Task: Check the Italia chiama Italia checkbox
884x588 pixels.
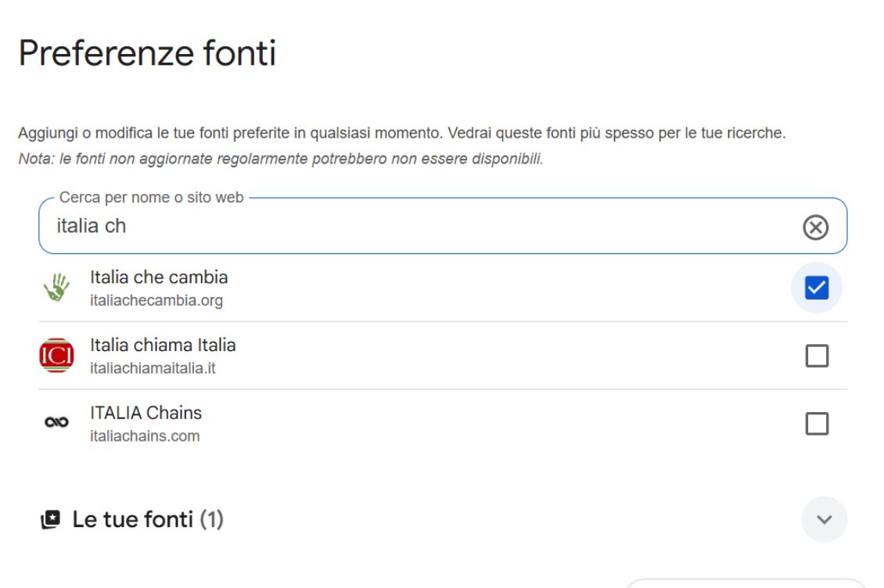Action: [x=817, y=356]
